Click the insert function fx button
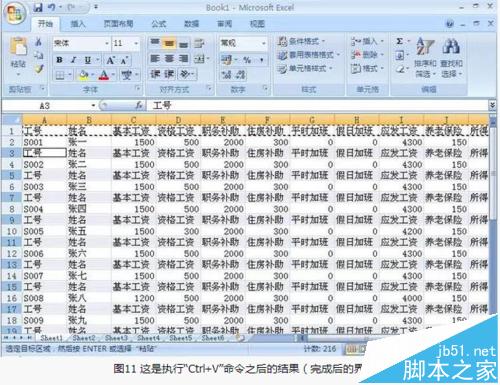The width and height of the screenshot is (500, 385). click(139, 106)
